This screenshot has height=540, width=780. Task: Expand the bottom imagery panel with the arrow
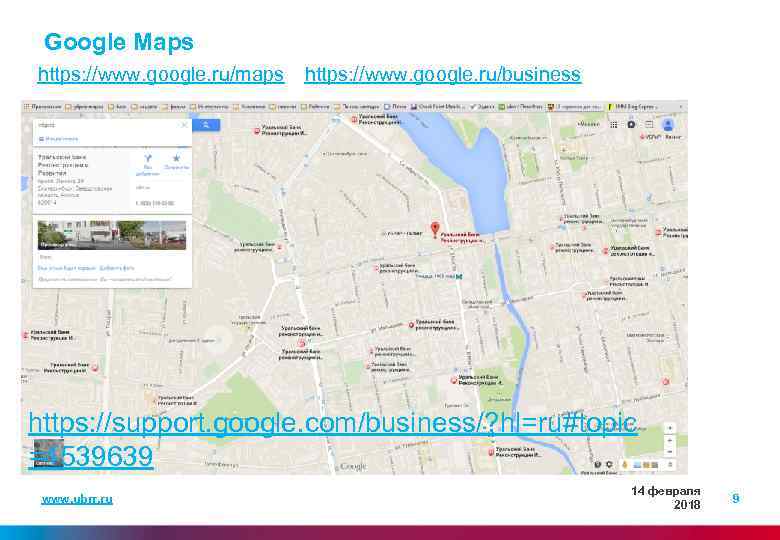click(x=670, y=464)
